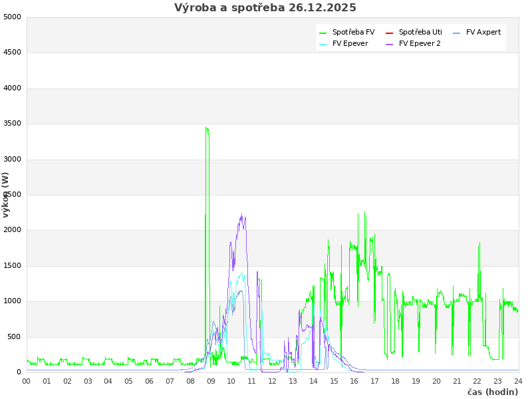Select hour 00 on the time axis

(x=27, y=381)
